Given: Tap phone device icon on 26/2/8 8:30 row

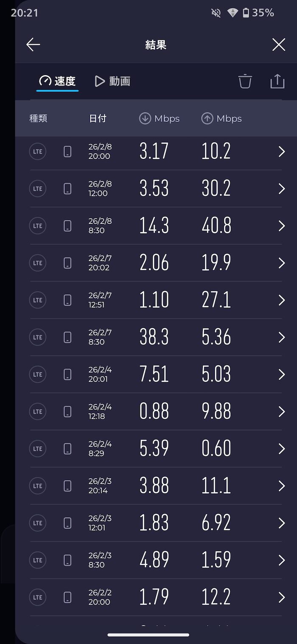Looking at the screenshot, I should click(x=67, y=226).
